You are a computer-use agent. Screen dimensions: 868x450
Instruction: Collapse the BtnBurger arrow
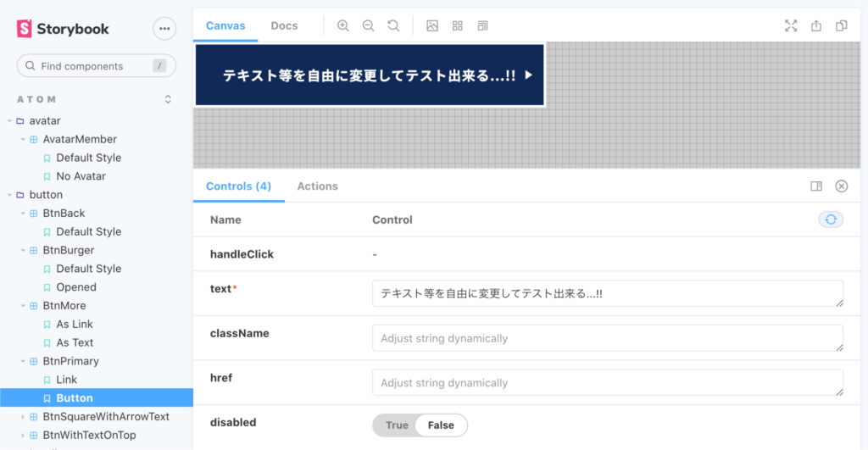(23, 250)
